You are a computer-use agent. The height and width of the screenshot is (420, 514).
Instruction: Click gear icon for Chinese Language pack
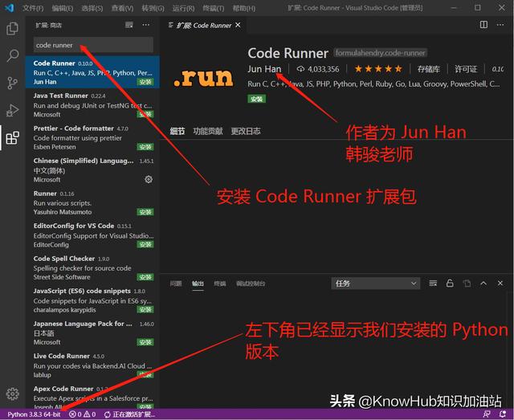(149, 179)
